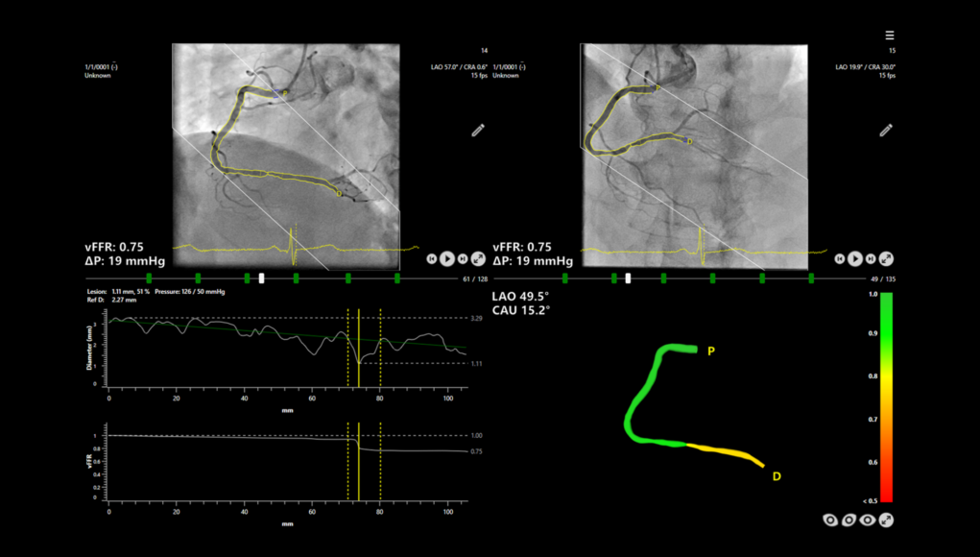Step to next frame in right angiogram
The image size is (980, 557).
point(871,258)
